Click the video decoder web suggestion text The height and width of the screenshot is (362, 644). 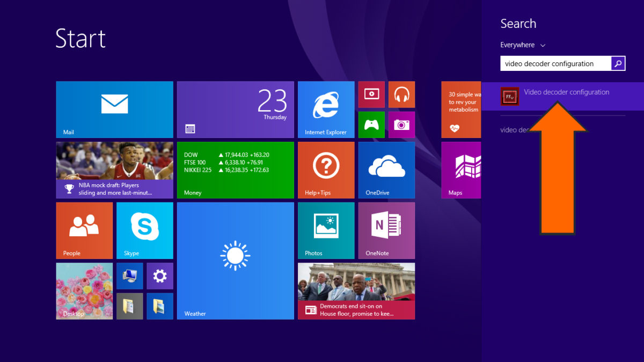pos(516,130)
